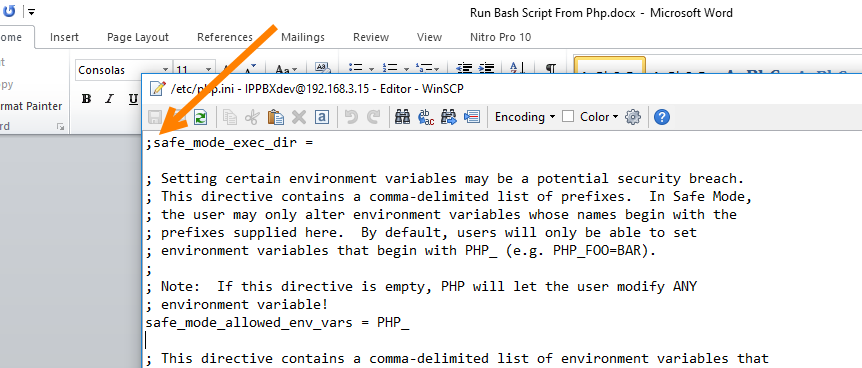
Task: Open the Color dropdown menu
Action: click(x=600, y=117)
